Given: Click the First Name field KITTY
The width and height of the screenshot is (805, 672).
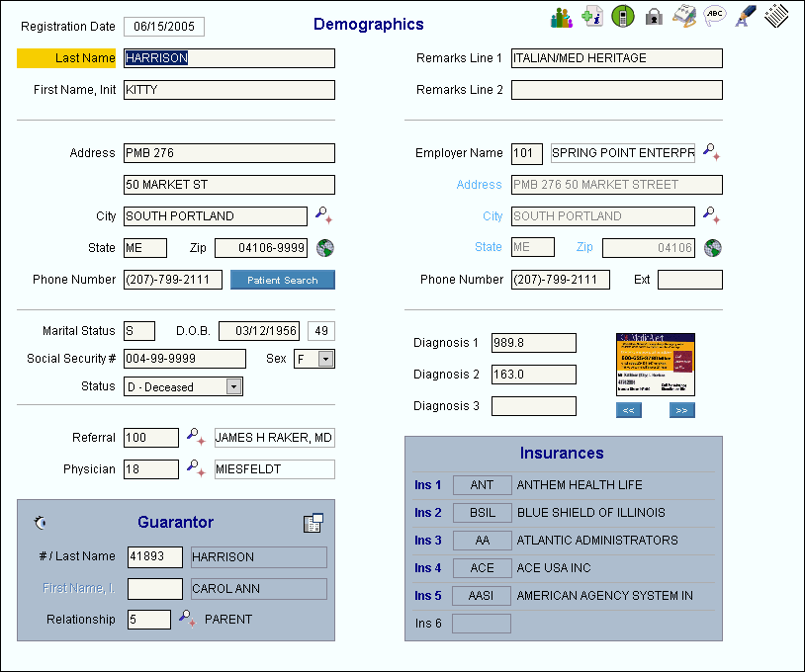Looking at the screenshot, I should pos(229,90).
